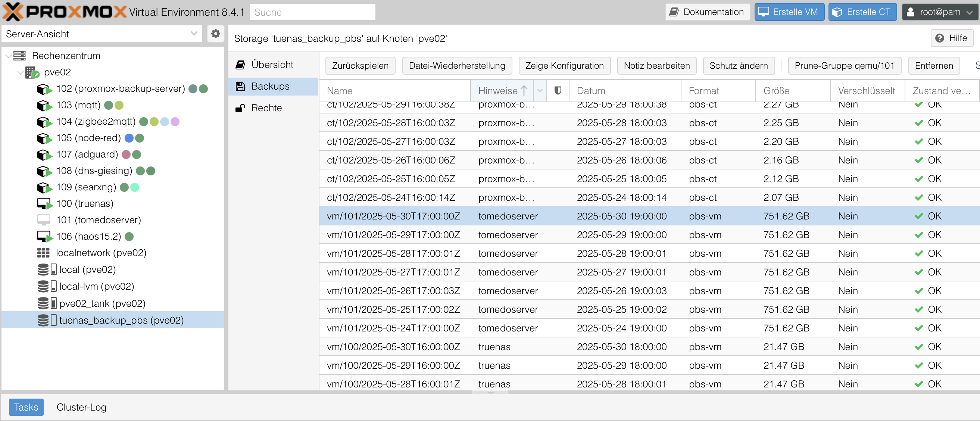Image resolution: width=980 pixels, height=421 pixels.
Task: Click the Proxmox logo at top left
Action: pos(65,12)
